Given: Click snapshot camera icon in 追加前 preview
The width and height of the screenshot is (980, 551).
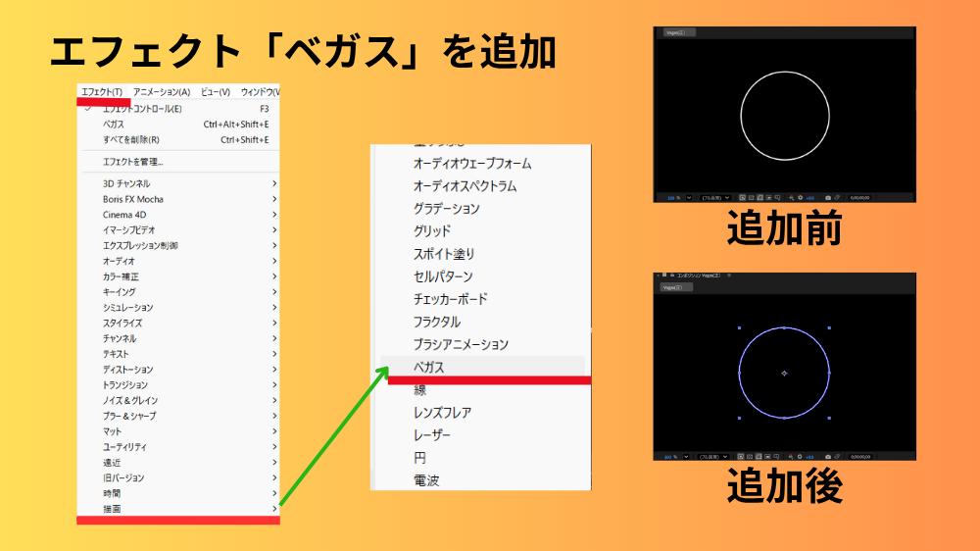Looking at the screenshot, I should pos(828,197).
